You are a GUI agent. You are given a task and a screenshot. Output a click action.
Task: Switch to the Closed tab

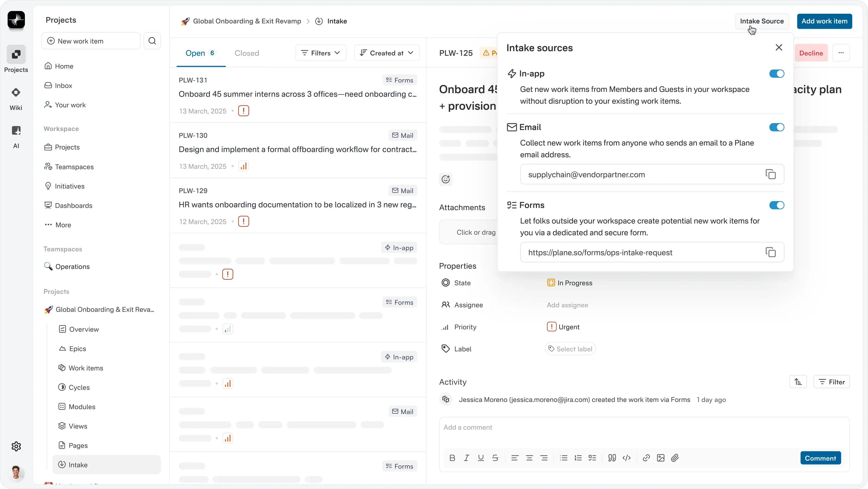tap(247, 53)
